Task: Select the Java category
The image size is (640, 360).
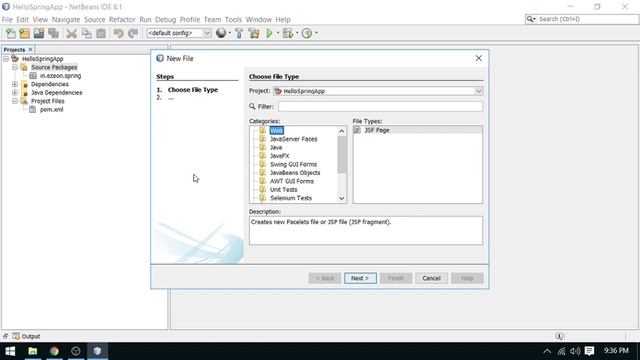Action: click(276, 147)
